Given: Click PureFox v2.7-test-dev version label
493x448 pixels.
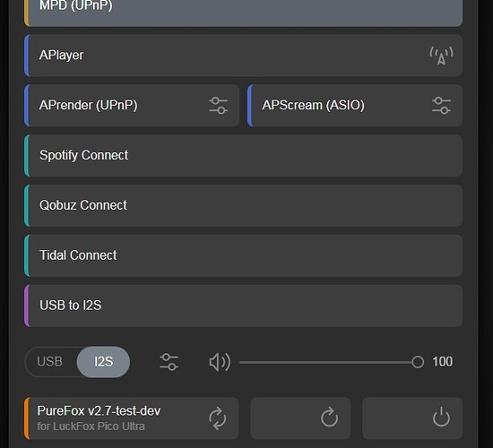Looking at the screenshot, I should pyautogui.click(x=99, y=411).
